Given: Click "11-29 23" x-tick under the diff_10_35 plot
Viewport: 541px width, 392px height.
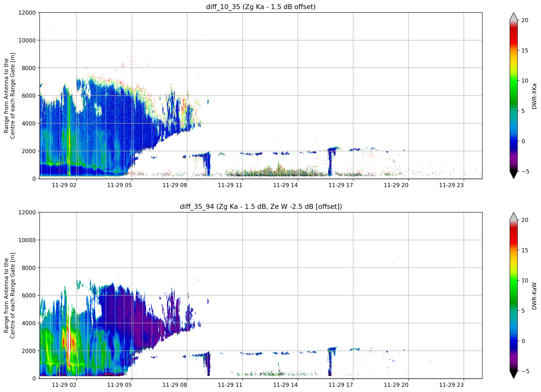Looking at the screenshot, I should [452, 185].
